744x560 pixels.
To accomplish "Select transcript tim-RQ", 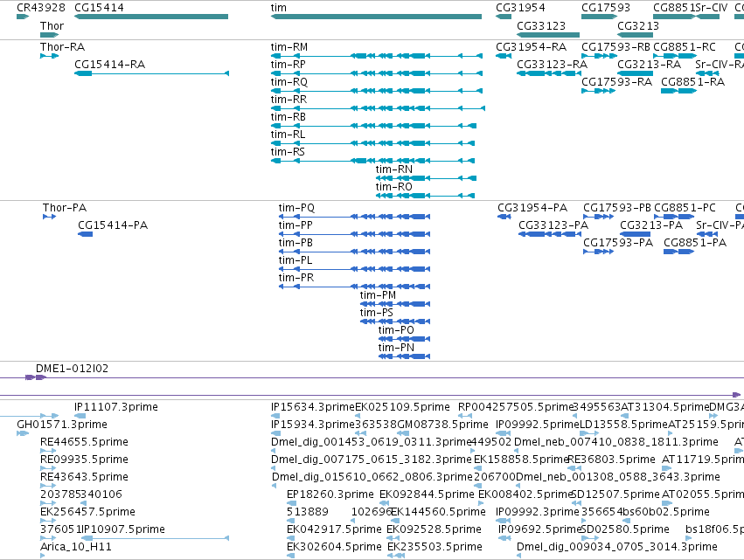I will pos(377,91).
